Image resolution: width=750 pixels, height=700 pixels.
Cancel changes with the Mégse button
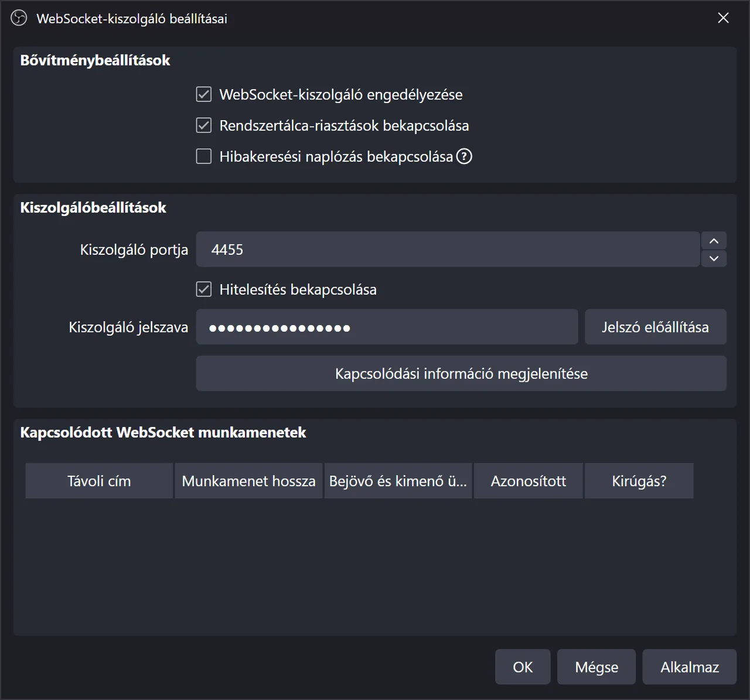point(596,667)
